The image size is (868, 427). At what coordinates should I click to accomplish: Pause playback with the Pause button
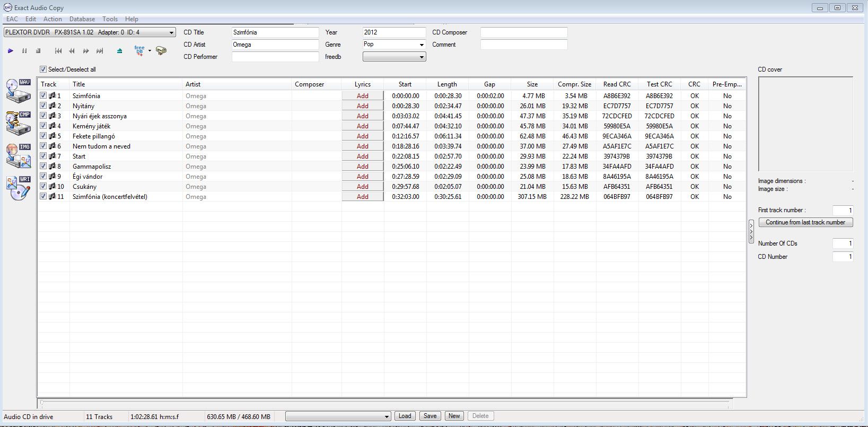[24, 51]
